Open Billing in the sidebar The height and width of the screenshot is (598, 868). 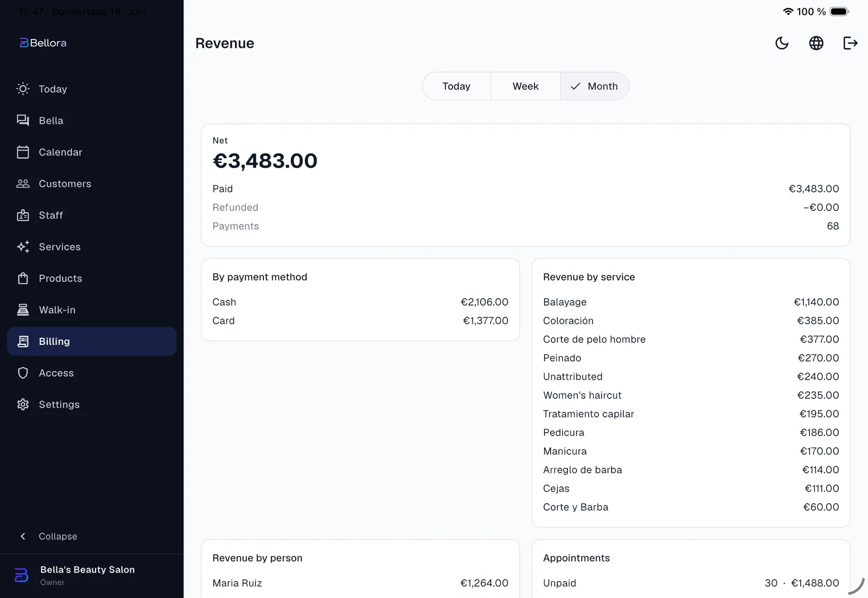tap(92, 341)
